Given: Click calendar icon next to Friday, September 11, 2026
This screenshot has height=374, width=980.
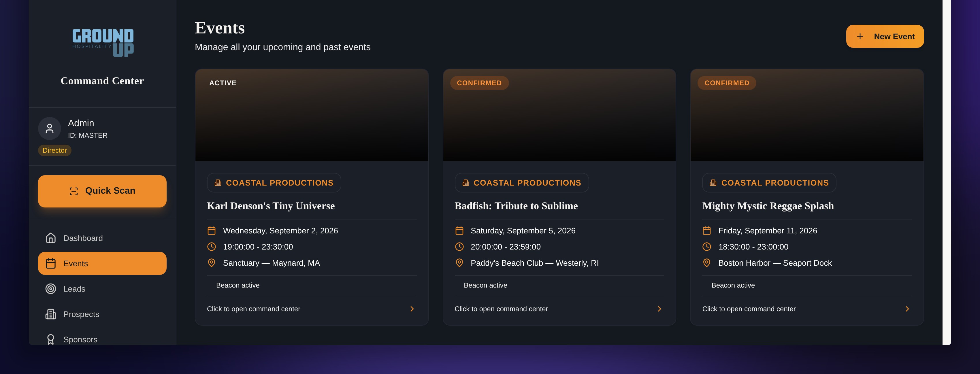Looking at the screenshot, I should tap(707, 231).
